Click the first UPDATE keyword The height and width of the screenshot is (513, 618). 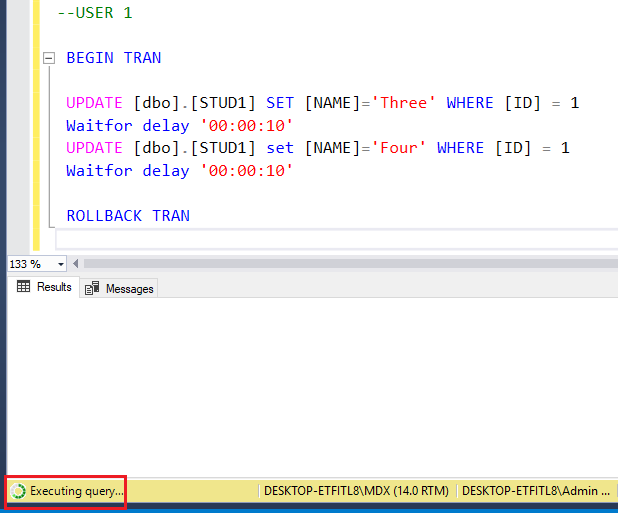click(x=94, y=103)
